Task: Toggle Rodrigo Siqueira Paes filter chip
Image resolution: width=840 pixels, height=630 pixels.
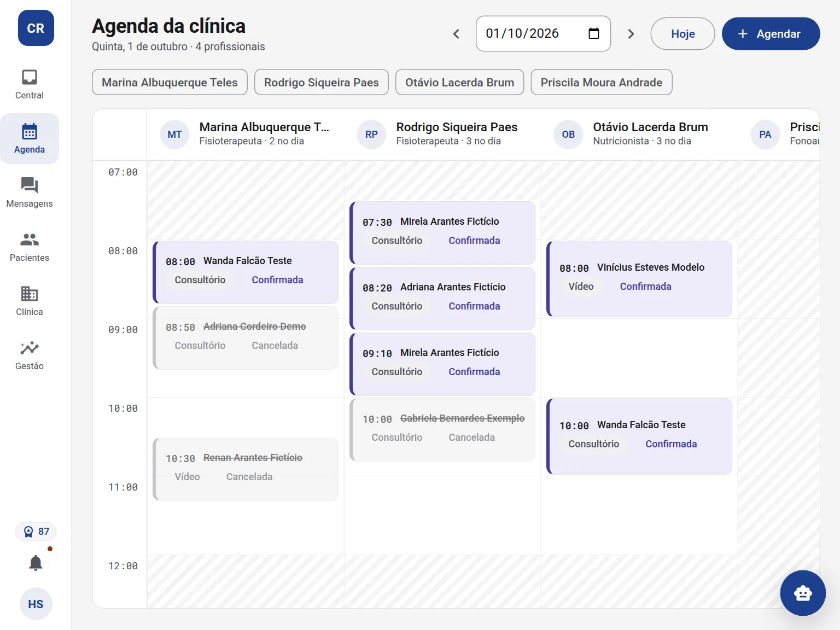Action: 322,82
